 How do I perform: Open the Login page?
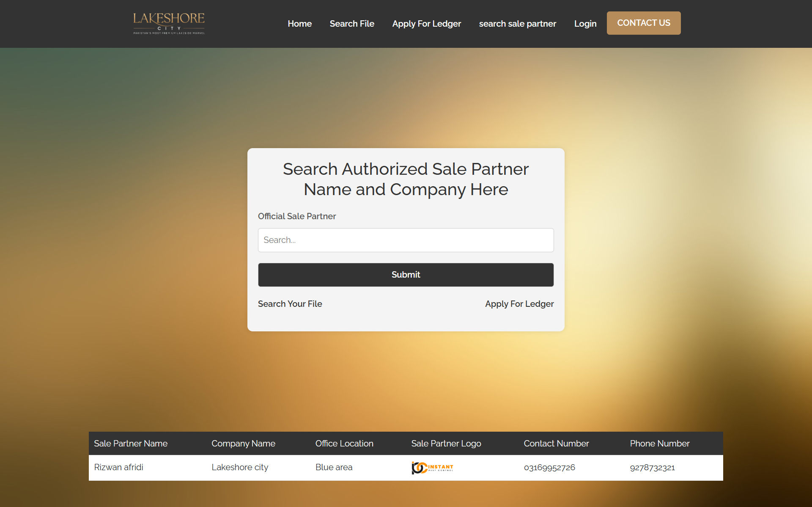click(x=585, y=24)
